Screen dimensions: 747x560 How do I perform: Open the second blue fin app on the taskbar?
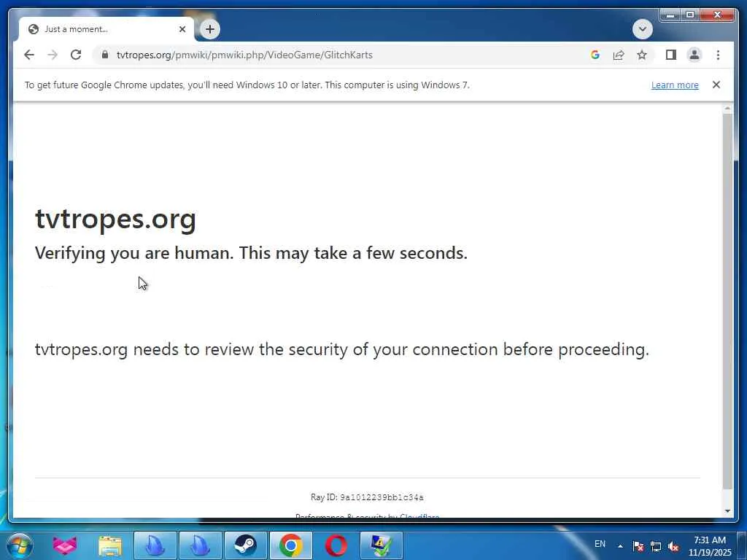[x=200, y=545]
